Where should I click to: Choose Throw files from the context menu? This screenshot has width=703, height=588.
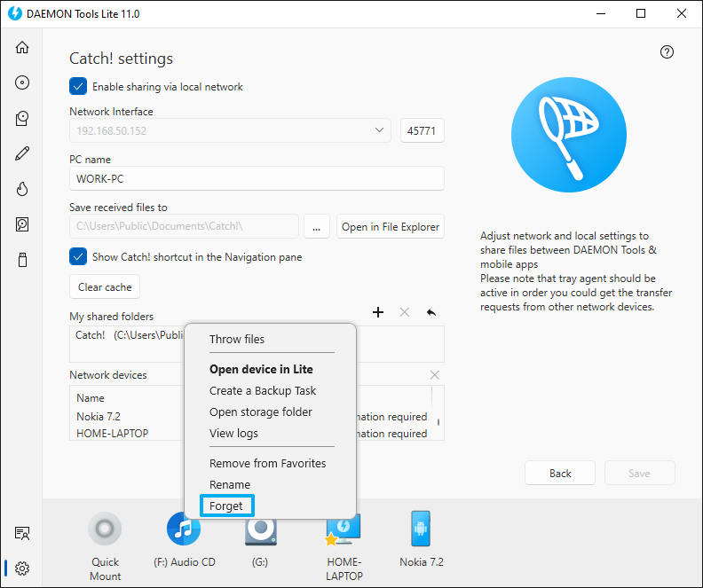[237, 339]
